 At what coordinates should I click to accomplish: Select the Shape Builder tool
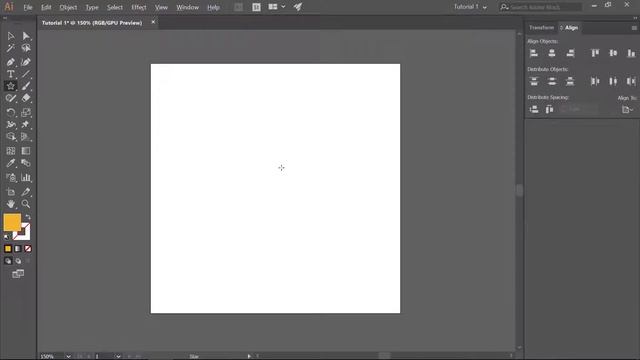11,137
